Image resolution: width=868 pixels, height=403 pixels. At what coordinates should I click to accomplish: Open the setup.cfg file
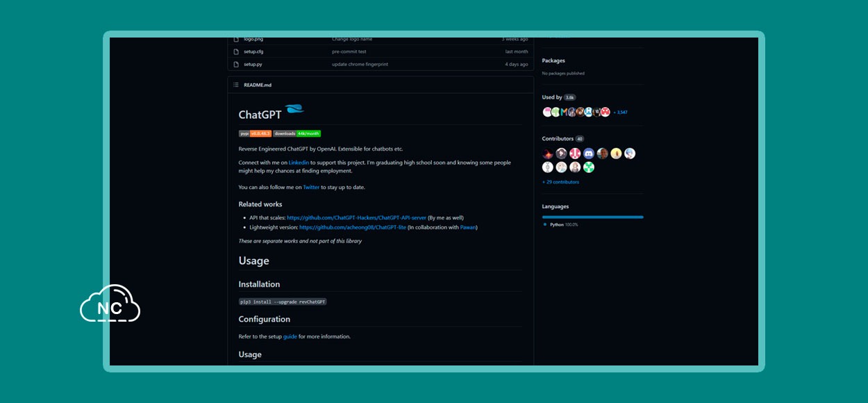click(253, 51)
